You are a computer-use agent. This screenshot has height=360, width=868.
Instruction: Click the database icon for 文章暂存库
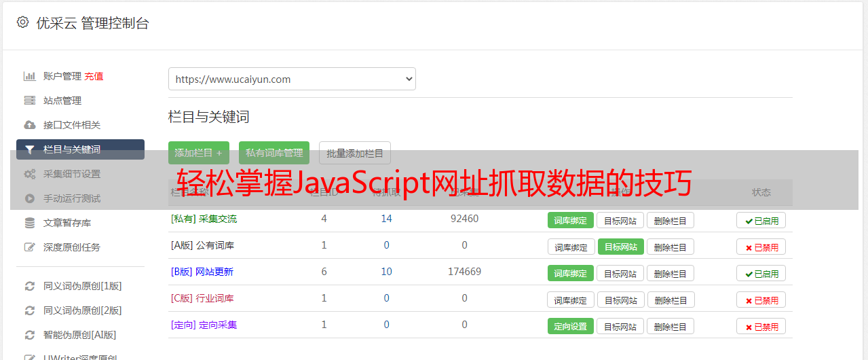(29, 223)
